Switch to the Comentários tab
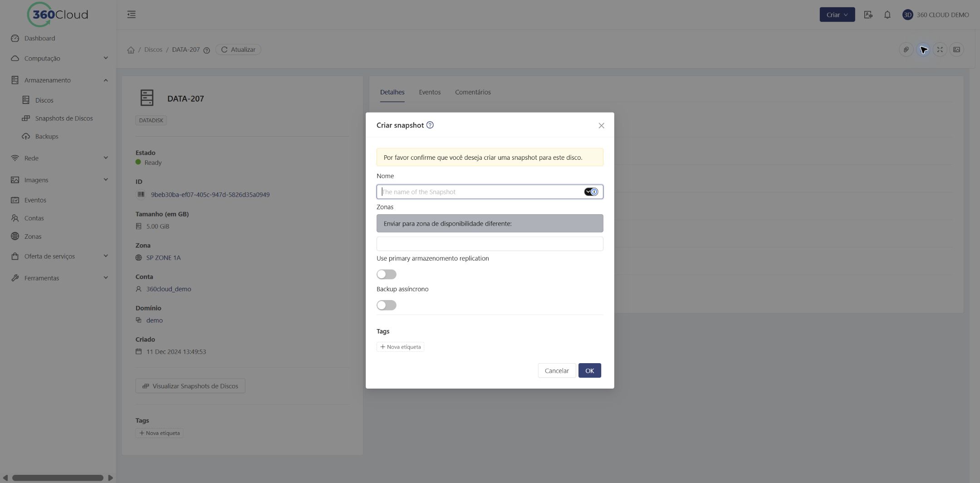Image resolution: width=980 pixels, height=483 pixels. pyautogui.click(x=473, y=92)
